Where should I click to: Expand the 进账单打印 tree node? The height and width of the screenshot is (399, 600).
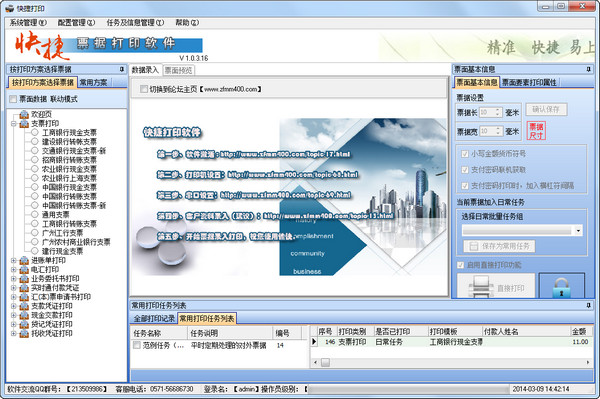click(13, 261)
